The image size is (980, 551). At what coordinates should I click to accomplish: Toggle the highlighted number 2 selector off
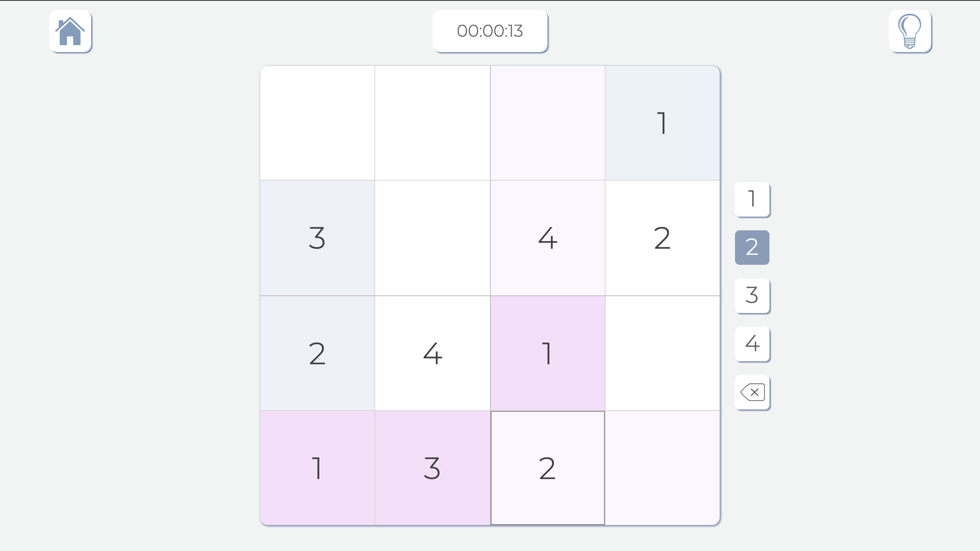(752, 247)
